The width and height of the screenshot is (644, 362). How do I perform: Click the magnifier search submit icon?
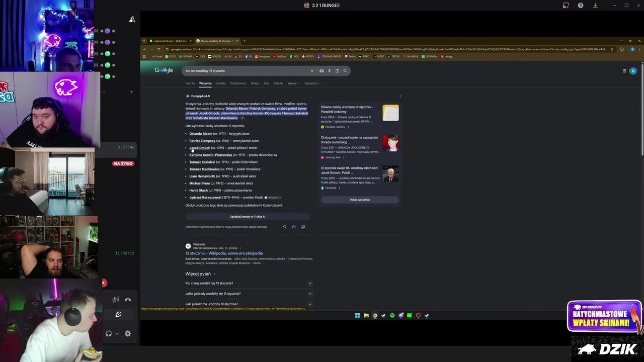click(345, 71)
